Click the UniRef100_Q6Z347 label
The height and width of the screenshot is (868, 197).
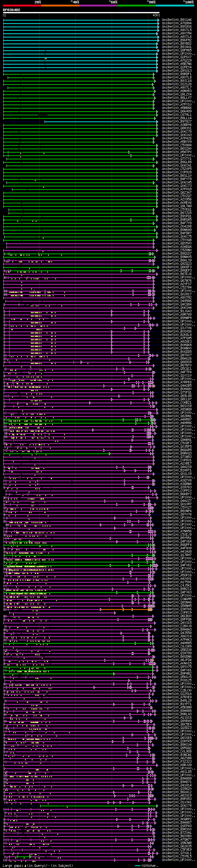pos(177,193)
